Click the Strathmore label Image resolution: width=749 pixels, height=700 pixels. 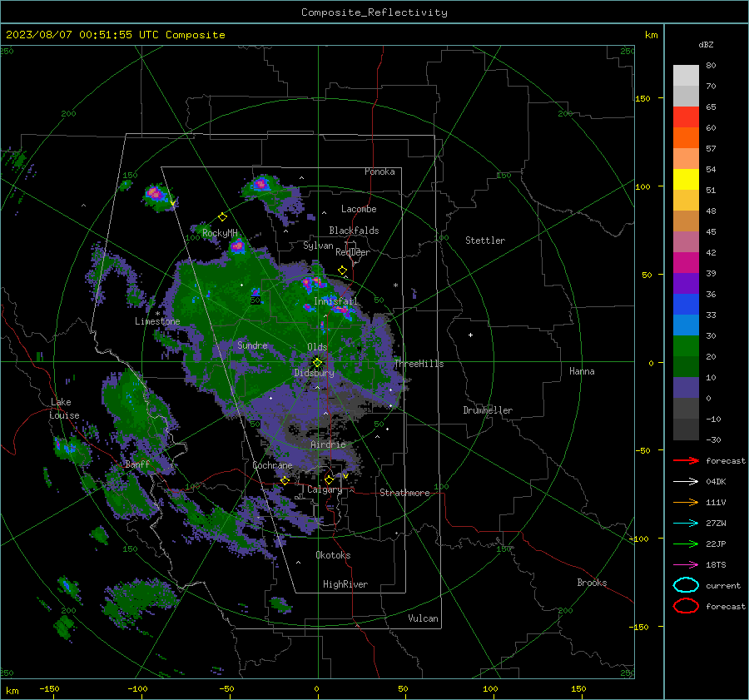[x=404, y=493]
